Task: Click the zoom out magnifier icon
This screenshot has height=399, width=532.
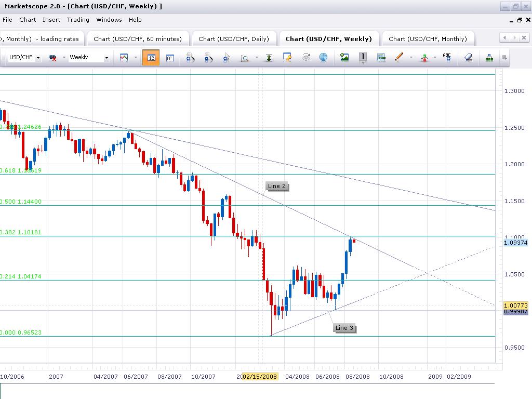Action: [x=208, y=58]
